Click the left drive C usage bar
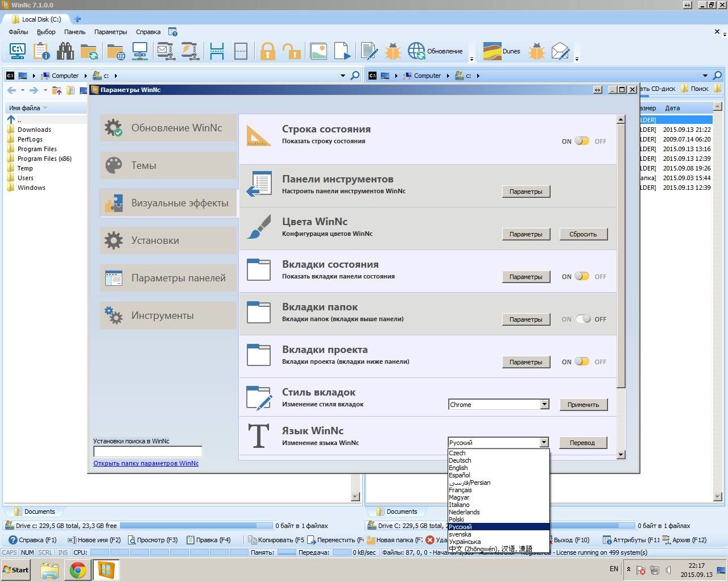The image size is (728, 582). click(196, 526)
